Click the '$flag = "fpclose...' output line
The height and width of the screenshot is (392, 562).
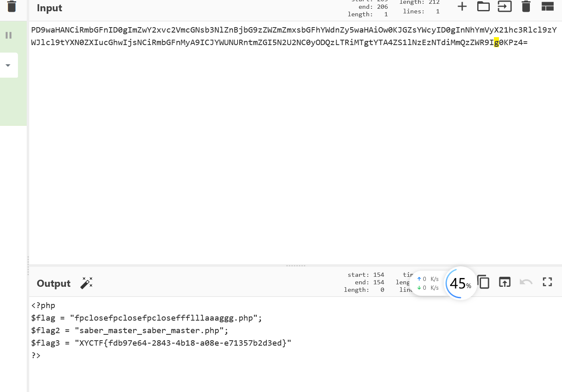(147, 318)
